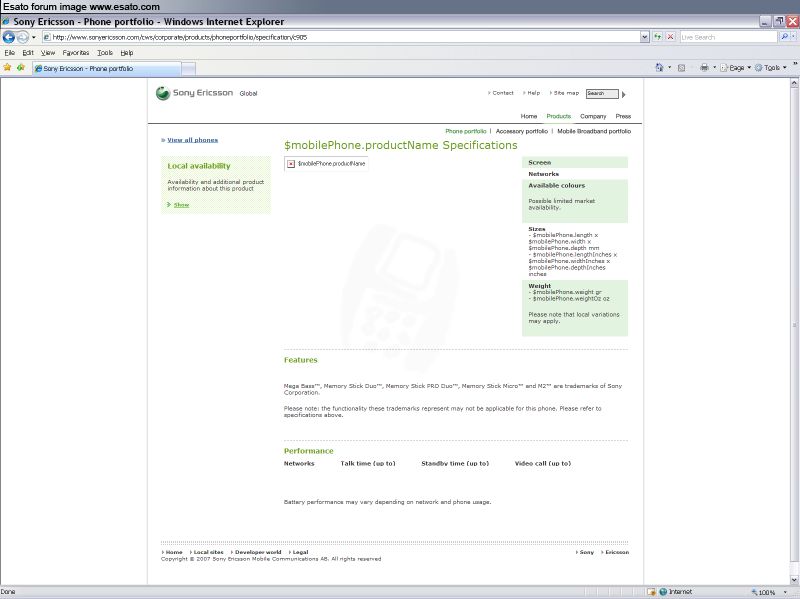Screen dimensions: 800x599
Task: Stop loading with the red X icon
Action: [670, 37]
